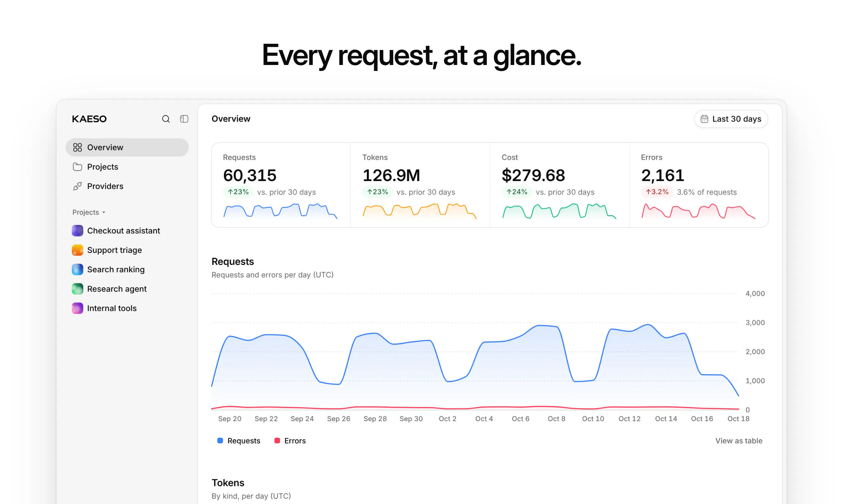Click the Providers plug icon
The image size is (843, 504).
pyautogui.click(x=78, y=186)
